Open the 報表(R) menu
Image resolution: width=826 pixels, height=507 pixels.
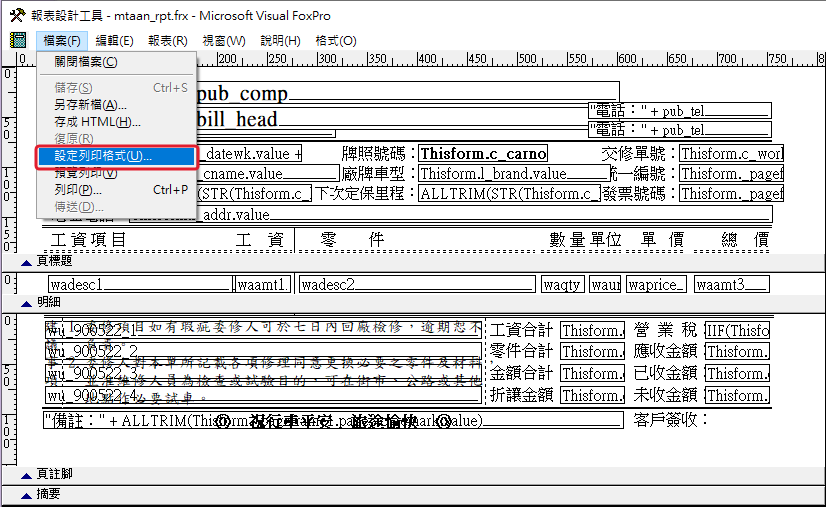pos(168,41)
